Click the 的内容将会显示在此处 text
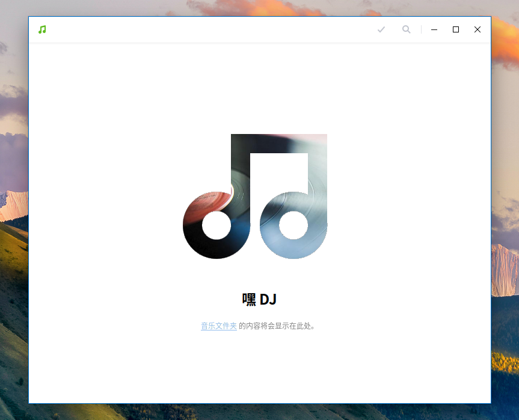 click(277, 326)
